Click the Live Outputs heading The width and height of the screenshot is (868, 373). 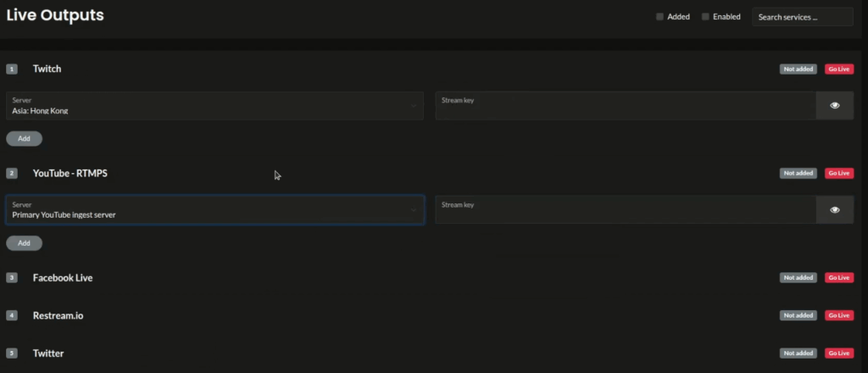[x=55, y=15]
